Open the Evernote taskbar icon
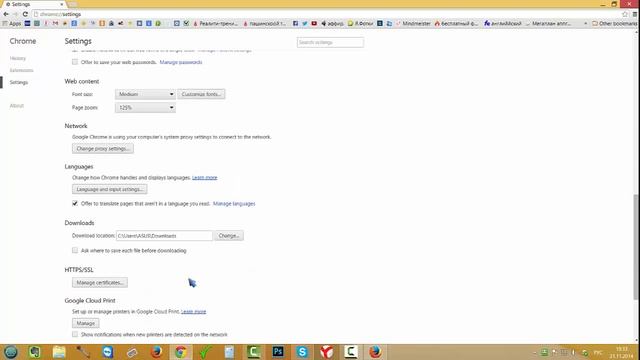 point(35,352)
